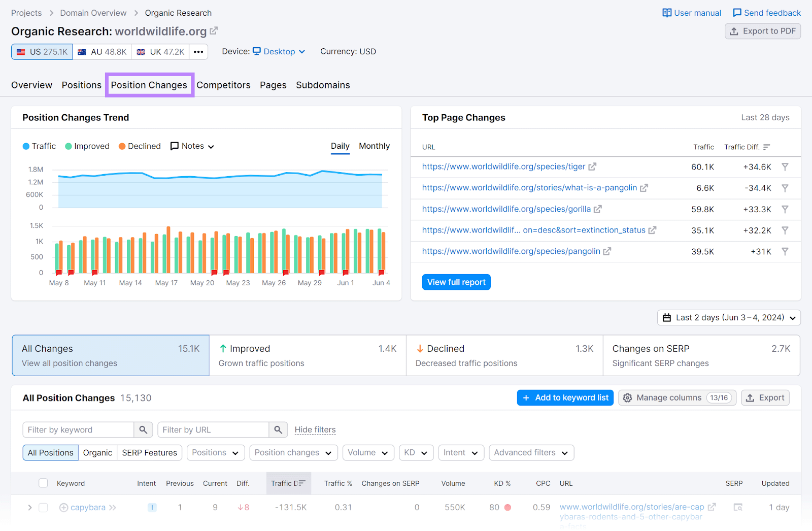Go to the Pages tab
This screenshot has height=531, width=812.
[x=273, y=85]
